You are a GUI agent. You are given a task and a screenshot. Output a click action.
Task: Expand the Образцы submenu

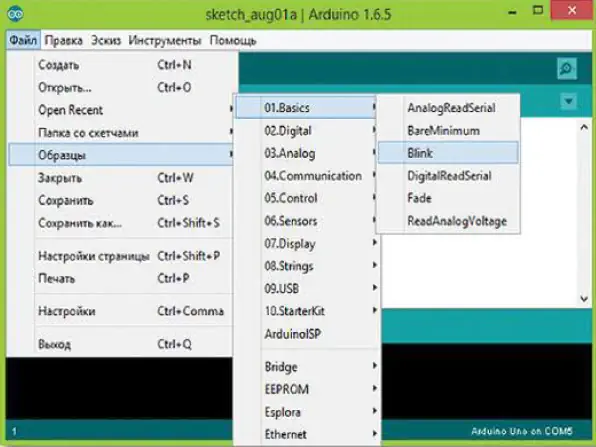click(x=121, y=155)
